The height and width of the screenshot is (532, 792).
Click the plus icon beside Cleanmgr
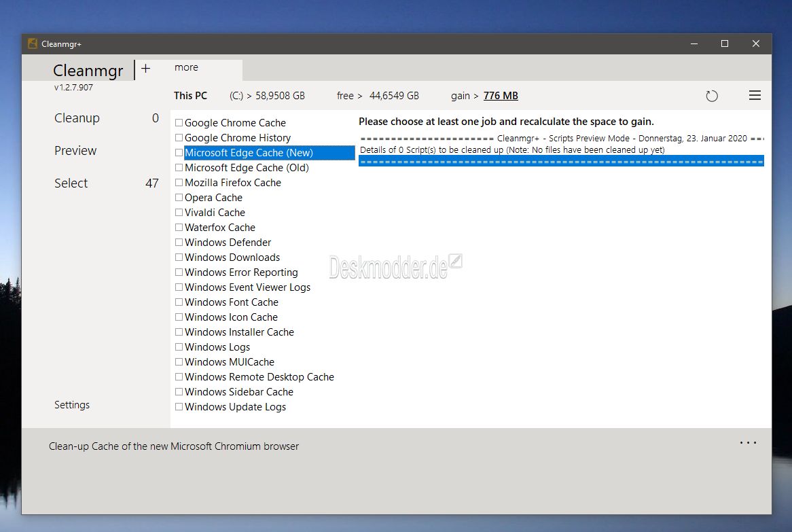pyautogui.click(x=145, y=68)
